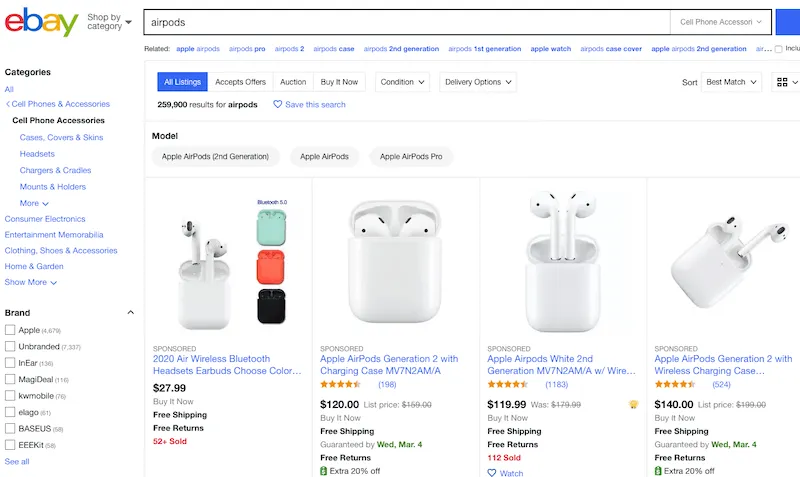This screenshot has height=477, width=800.
Task: Switch to the Auction listings tab
Action: [293, 82]
